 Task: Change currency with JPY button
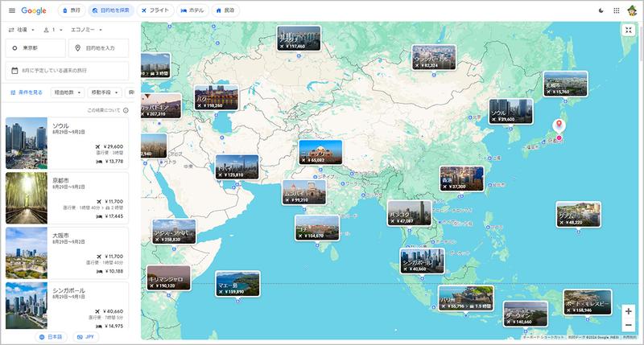click(x=85, y=337)
